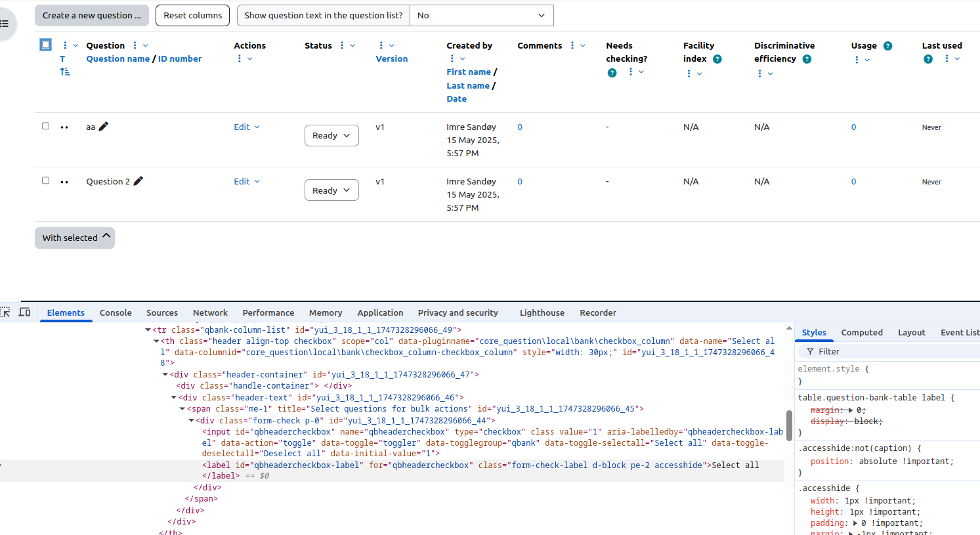This screenshot has height=535, width=980.
Task: Open Ready status dropdown for aa
Action: 331,135
